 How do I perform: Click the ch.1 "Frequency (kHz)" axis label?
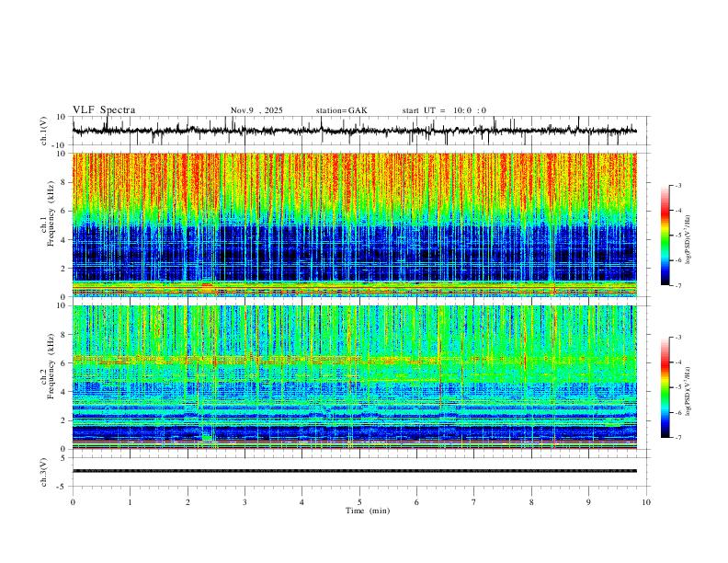[51, 214]
